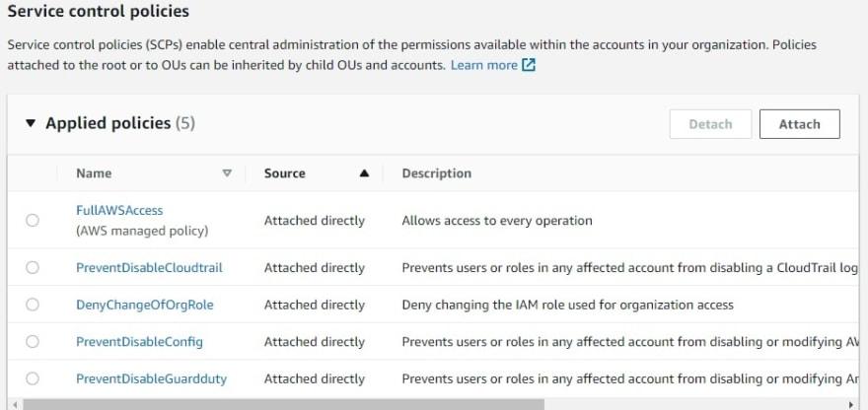Click the Attach button

click(x=799, y=124)
